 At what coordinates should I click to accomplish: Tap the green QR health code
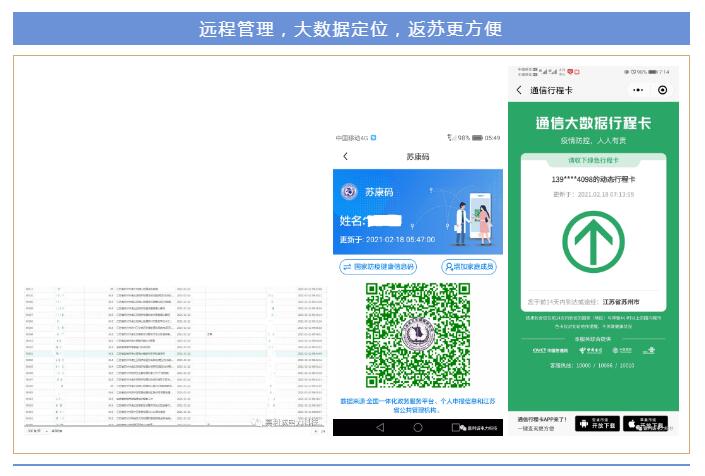pyautogui.click(x=418, y=335)
